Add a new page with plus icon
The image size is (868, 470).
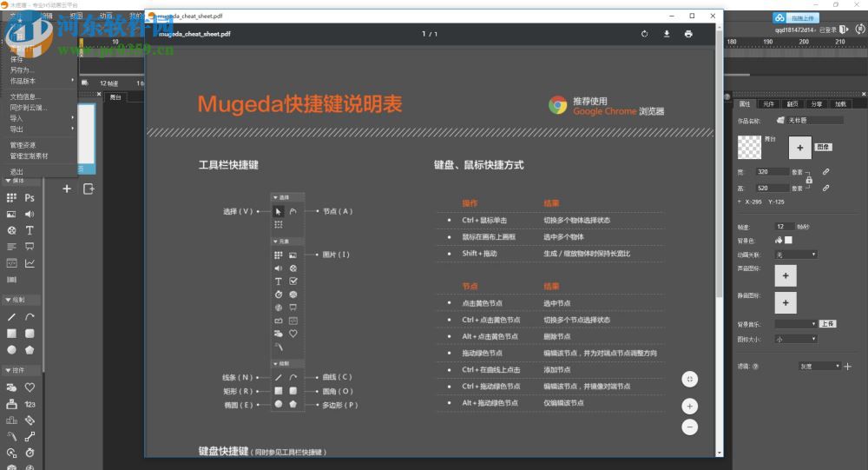pos(67,189)
